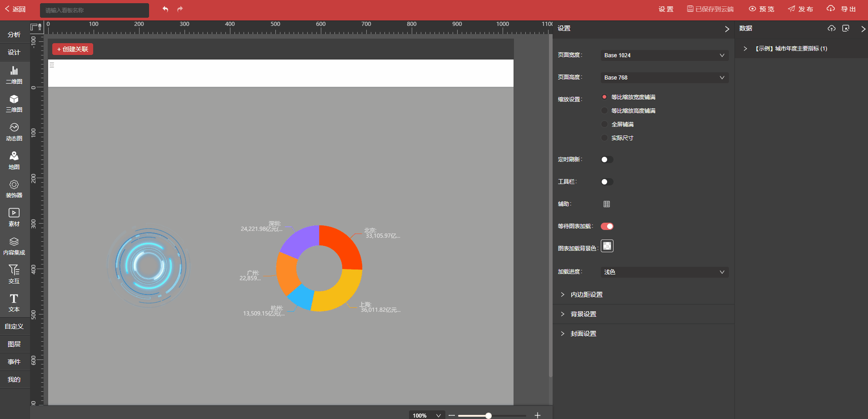The width and height of the screenshot is (868, 419).
Task: Select the 全屏铺满 radio option
Action: pos(604,125)
